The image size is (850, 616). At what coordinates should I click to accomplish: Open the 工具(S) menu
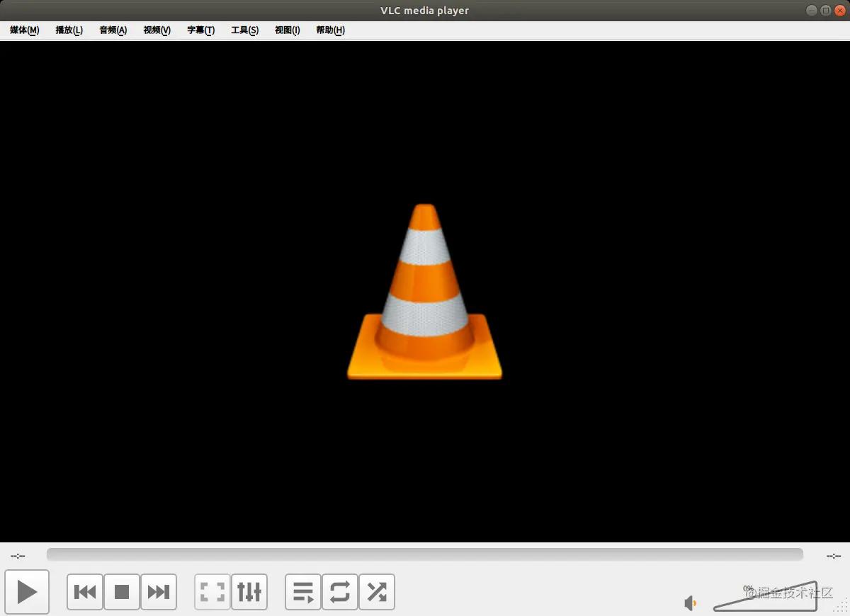click(245, 30)
